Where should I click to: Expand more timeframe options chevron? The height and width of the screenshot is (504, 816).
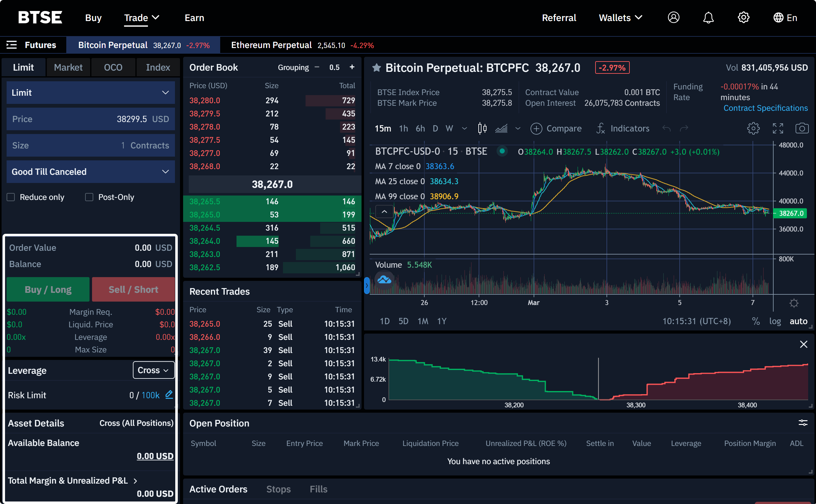point(464,128)
